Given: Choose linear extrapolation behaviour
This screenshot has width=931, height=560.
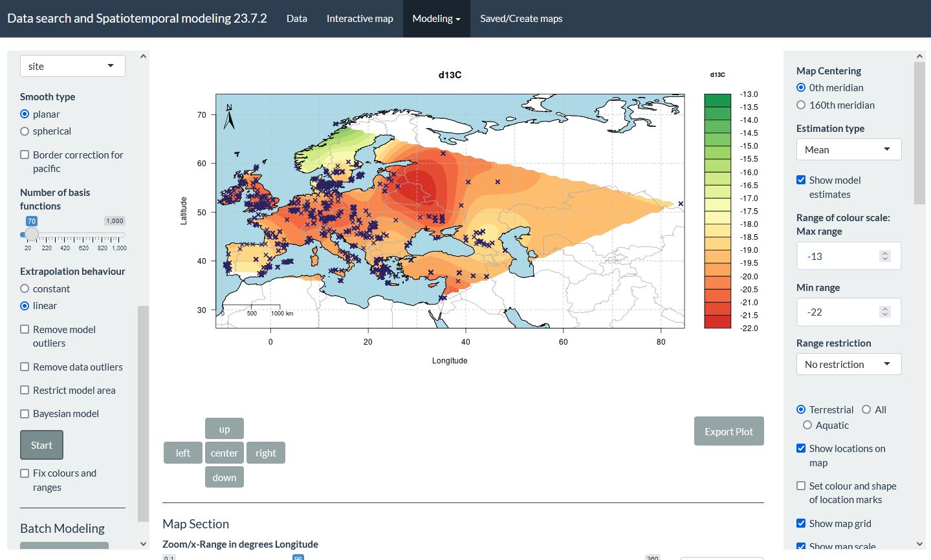Looking at the screenshot, I should point(25,306).
